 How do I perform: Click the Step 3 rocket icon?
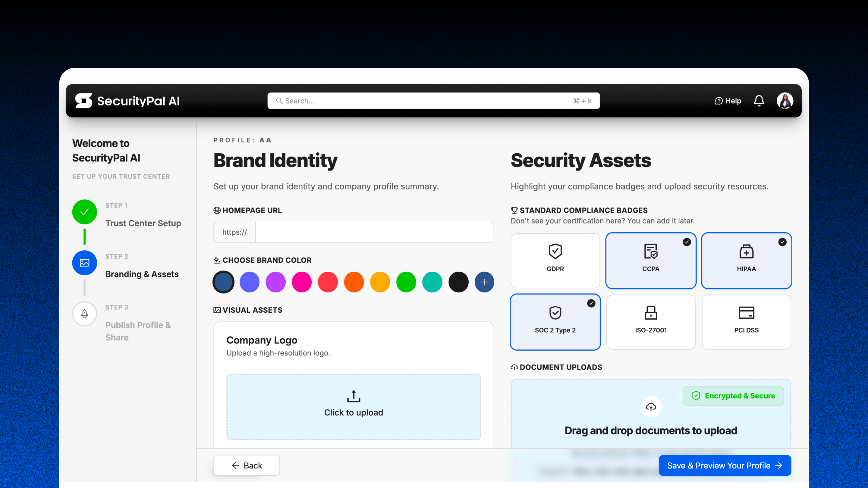(x=85, y=314)
